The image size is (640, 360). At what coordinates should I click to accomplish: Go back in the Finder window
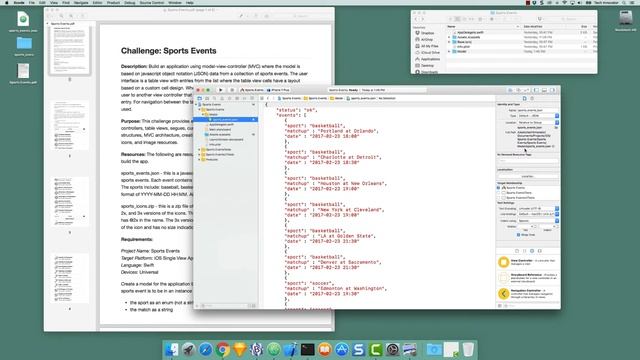click(x=416, y=19)
